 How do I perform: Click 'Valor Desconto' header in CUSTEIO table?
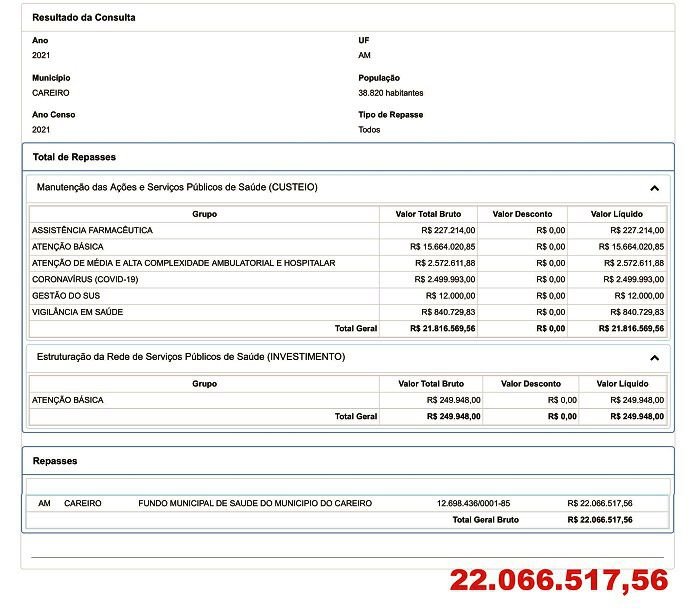click(x=523, y=214)
